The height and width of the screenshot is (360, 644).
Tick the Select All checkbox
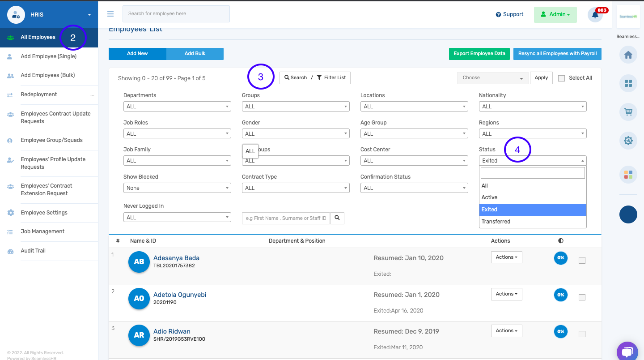point(561,78)
